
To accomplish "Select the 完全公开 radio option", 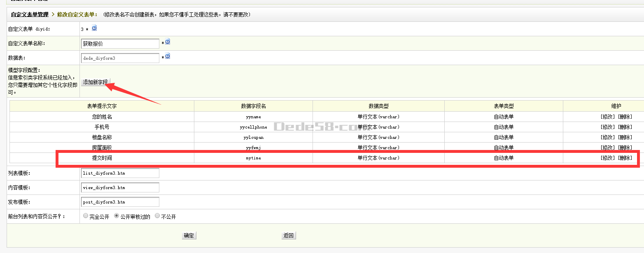I will point(86,216).
